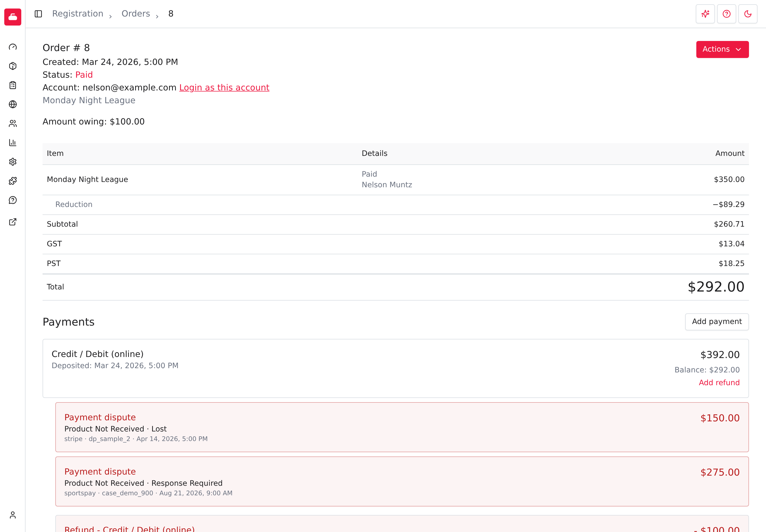Click the PST row amount $18.25
Image resolution: width=766 pixels, height=532 pixels.
pos(731,264)
